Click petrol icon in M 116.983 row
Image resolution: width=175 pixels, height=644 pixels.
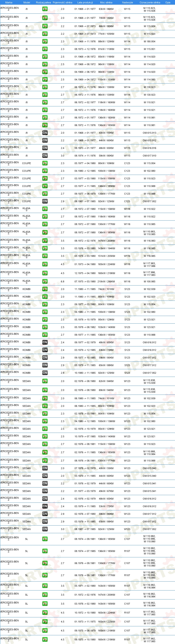point(45,241)
